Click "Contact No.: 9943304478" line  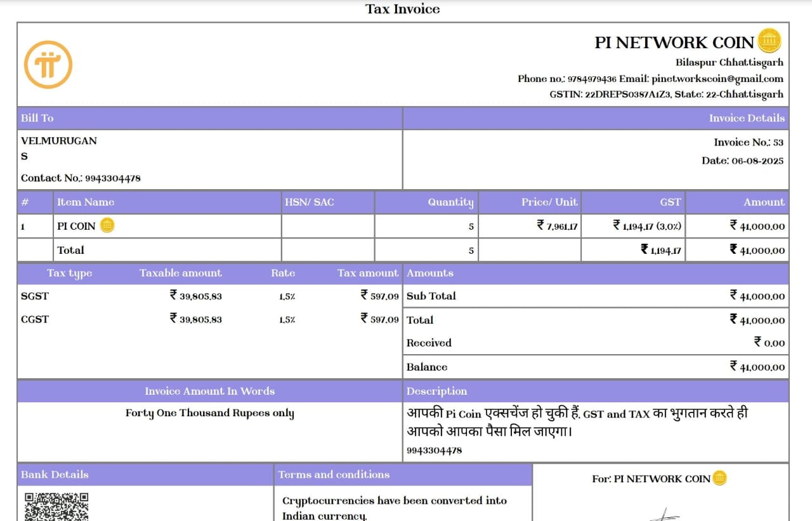(81, 178)
